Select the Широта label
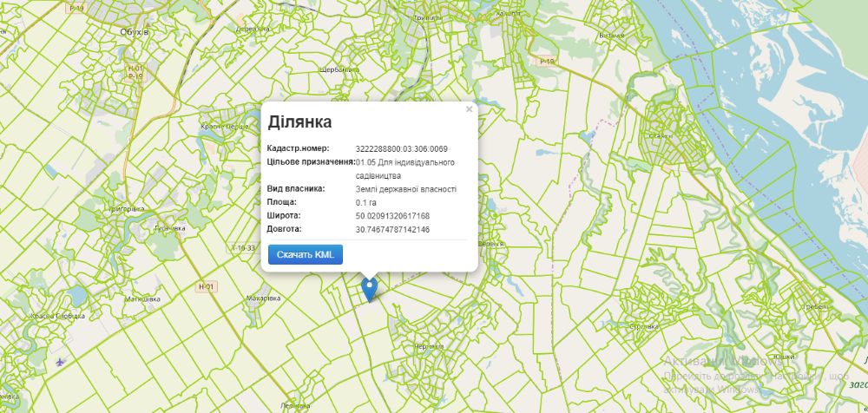 tap(284, 215)
